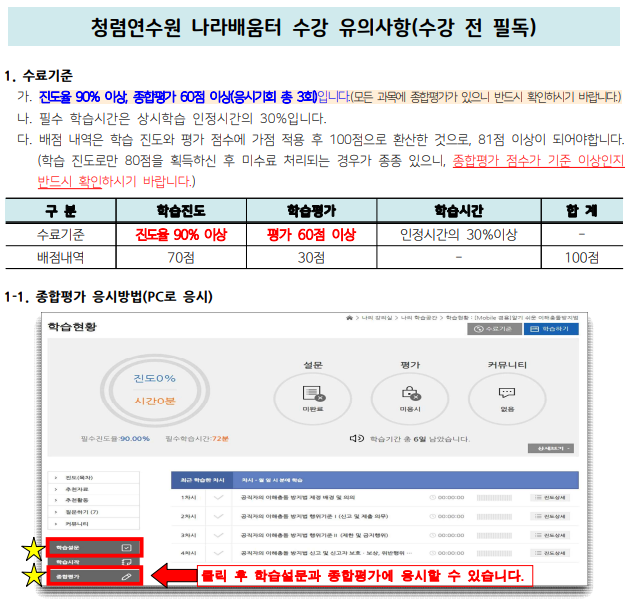
Task: Open the 커뮤니티 sidebar menu item
Action: (94, 523)
